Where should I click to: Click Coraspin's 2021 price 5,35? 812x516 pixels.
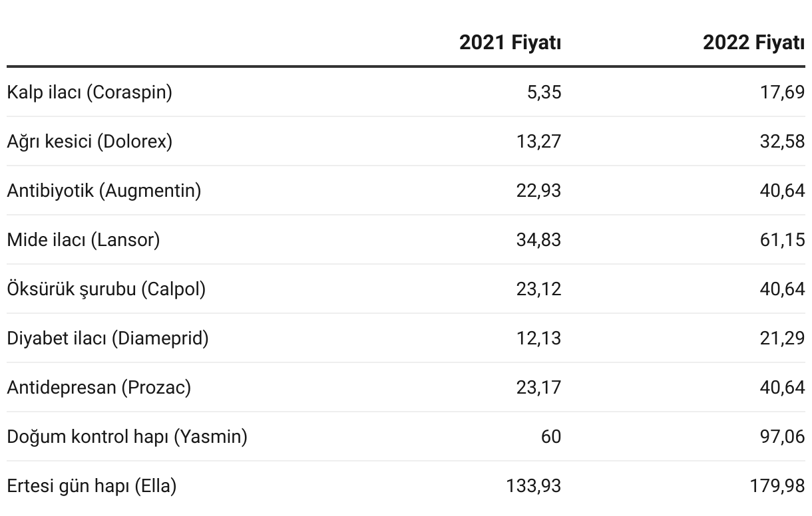pyautogui.click(x=544, y=92)
